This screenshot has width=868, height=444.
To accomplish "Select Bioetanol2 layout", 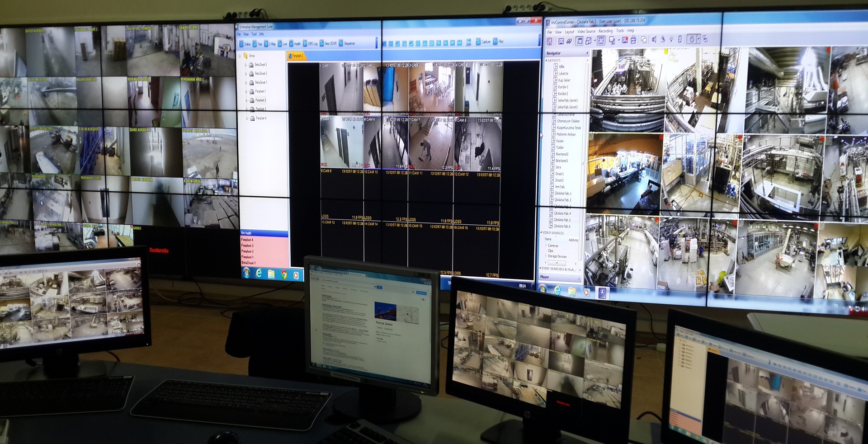I will pyautogui.click(x=561, y=154).
